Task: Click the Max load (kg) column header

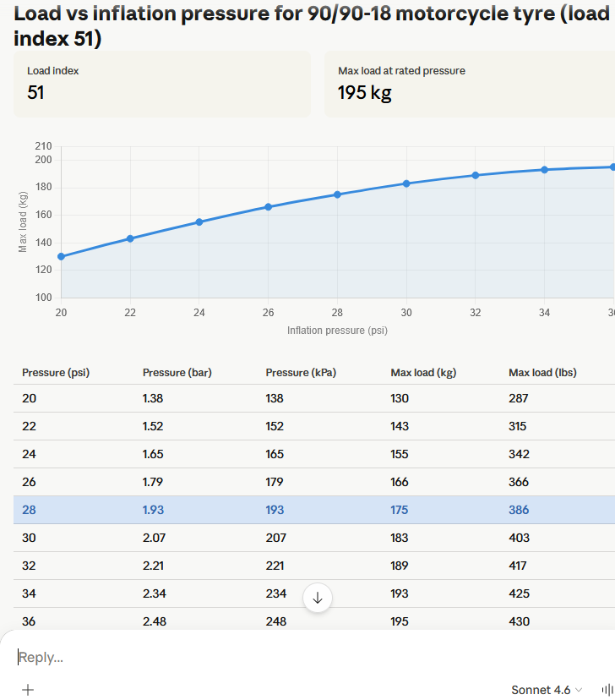Action: click(x=423, y=373)
